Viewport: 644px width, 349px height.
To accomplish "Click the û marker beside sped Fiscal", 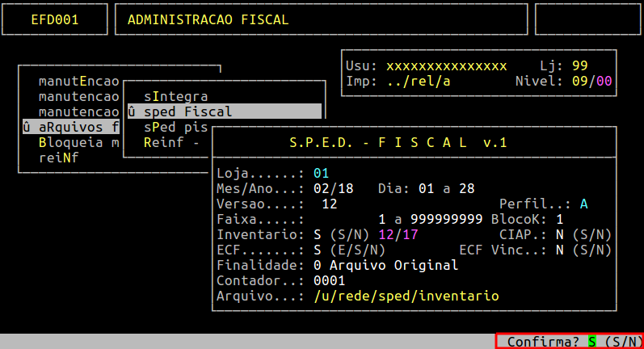I will pyautogui.click(x=131, y=111).
